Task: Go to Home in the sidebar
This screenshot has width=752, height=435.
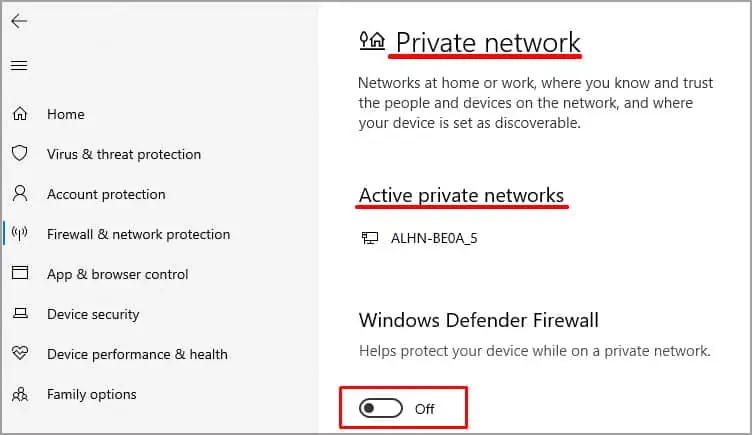Action: click(x=66, y=114)
